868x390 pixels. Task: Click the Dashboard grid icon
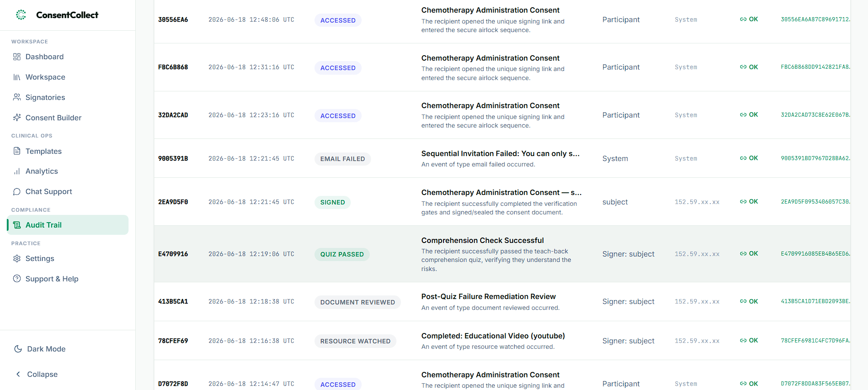tap(17, 57)
